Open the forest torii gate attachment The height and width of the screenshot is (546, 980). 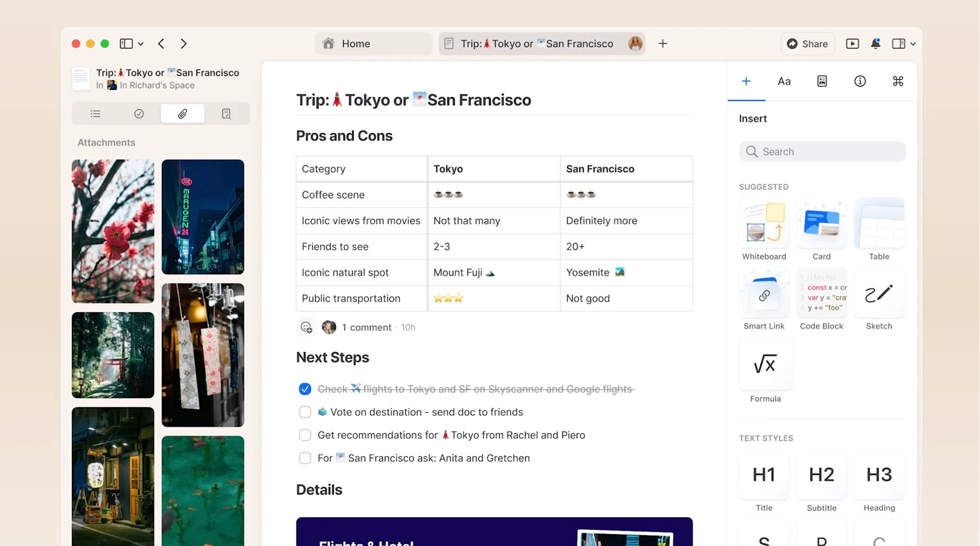coord(113,355)
